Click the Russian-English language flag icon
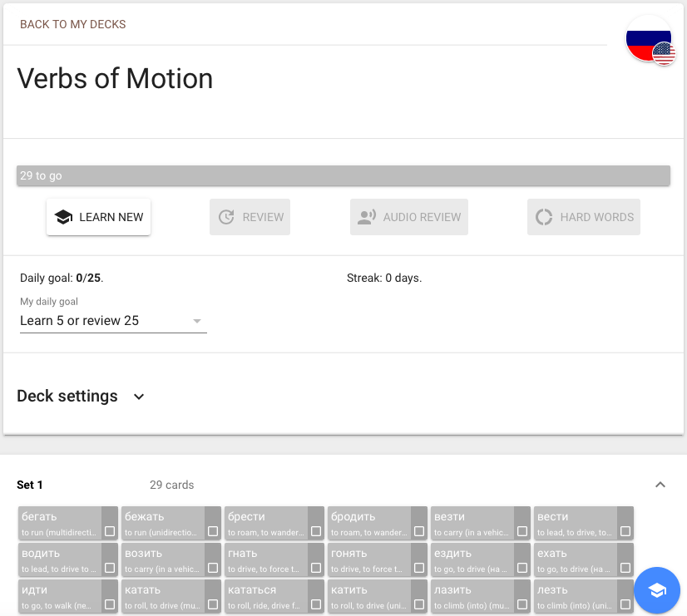 650,40
